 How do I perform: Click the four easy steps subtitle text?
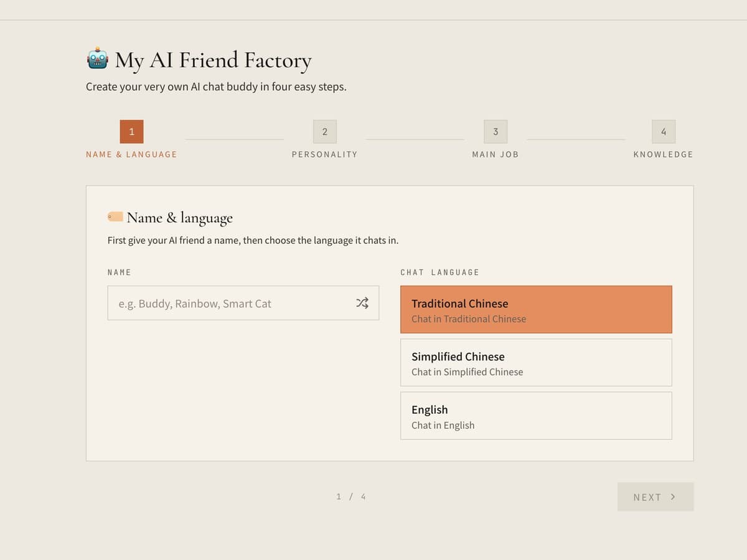216,86
